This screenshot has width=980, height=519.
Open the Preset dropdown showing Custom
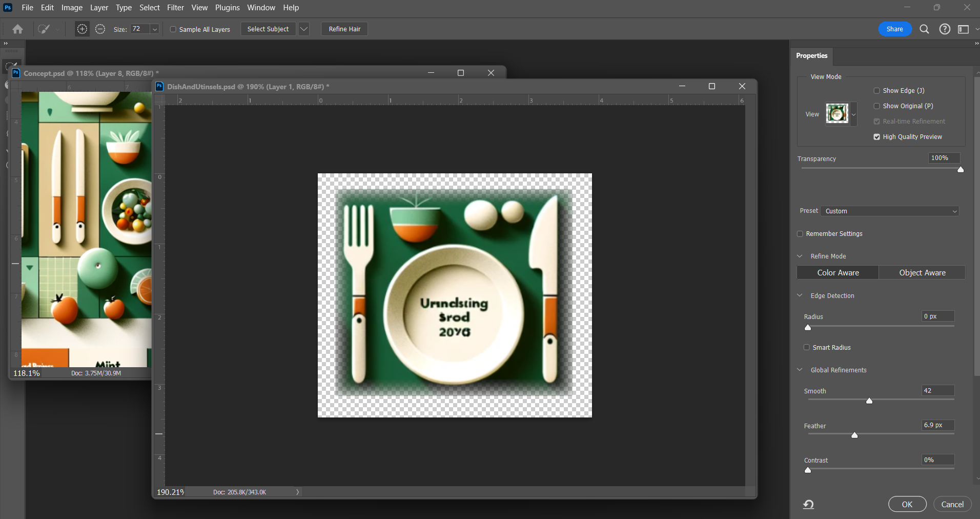pyautogui.click(x=889, y=211)
